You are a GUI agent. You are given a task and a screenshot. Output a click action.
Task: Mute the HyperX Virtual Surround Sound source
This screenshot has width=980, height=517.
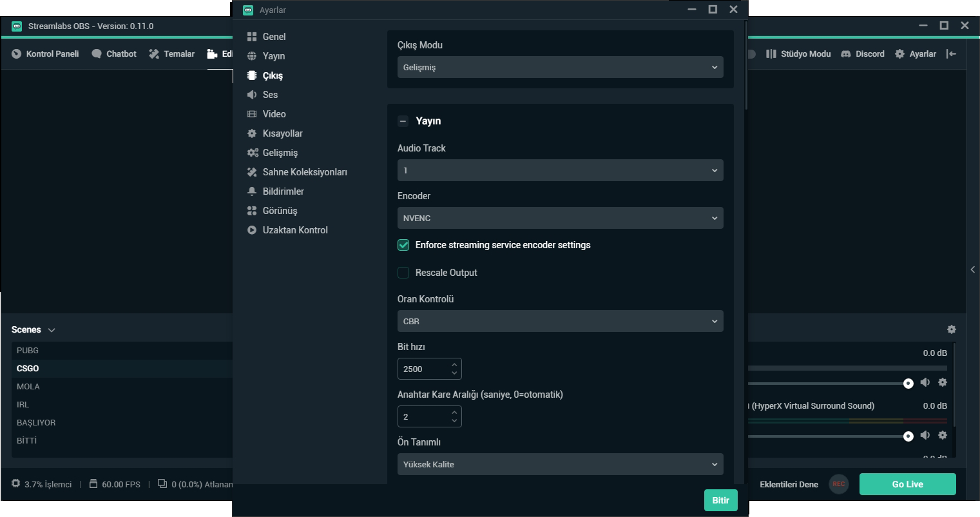[925, 435]
